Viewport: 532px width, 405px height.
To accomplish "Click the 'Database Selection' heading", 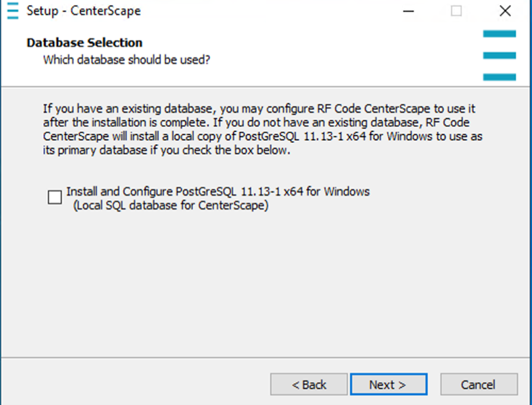I will tap(84, 43).
